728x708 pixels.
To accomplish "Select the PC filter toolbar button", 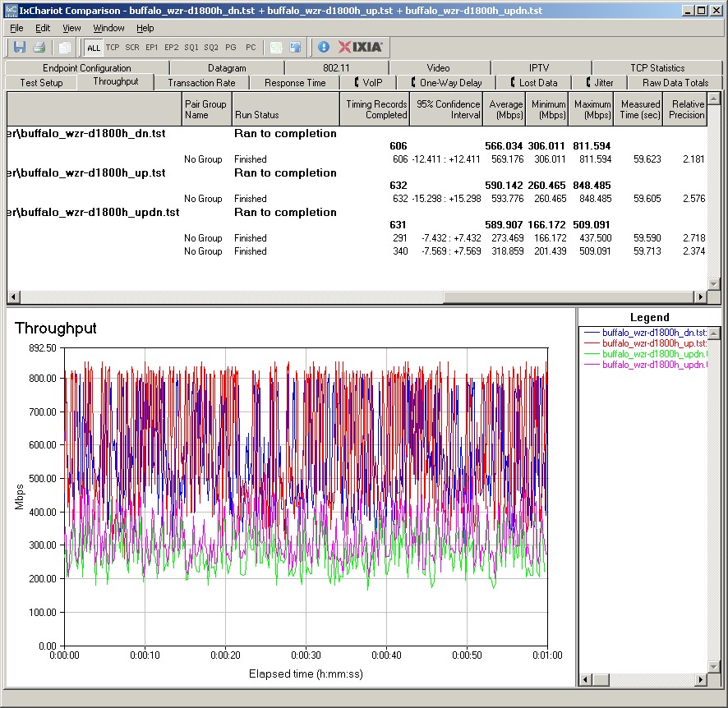I will 251,48.
